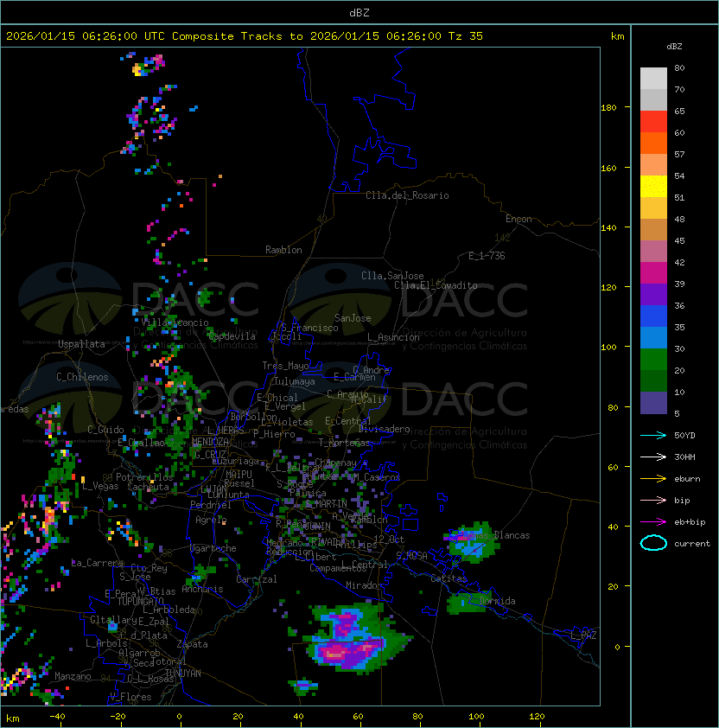This screenshot has width=719, height=728.
Task: Click the 'L_Asuncion' map label
Action: click(x=393, y=337)
